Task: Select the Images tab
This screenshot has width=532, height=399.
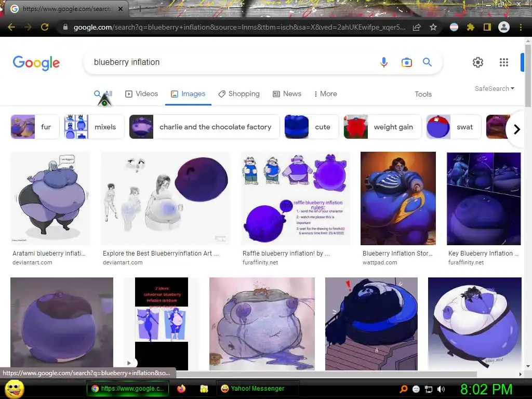Action: point(188,94)
